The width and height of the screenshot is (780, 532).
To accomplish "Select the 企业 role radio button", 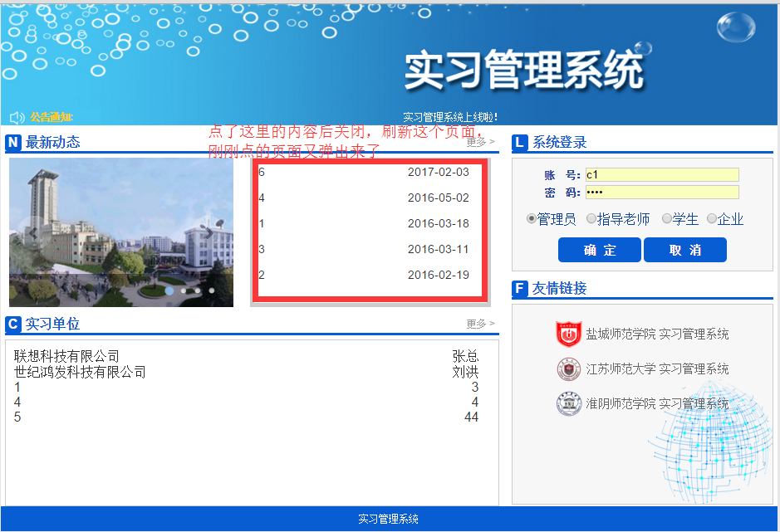I will pyautogui.click(x=712, y=218).
